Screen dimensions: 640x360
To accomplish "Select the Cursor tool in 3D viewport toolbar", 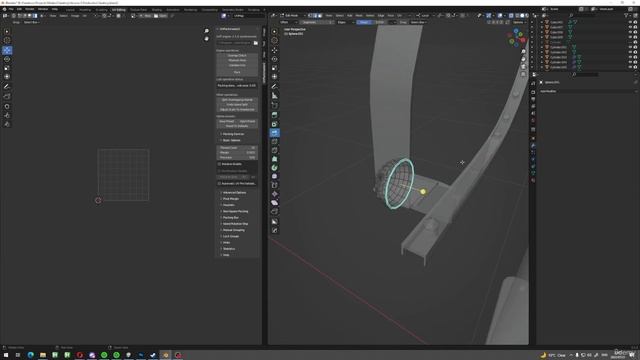I will [x=274, y=40].
